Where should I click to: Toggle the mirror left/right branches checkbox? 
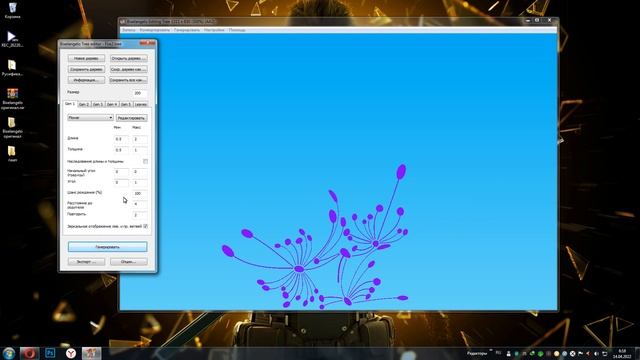pyautogui.click(x=145, y=226)
